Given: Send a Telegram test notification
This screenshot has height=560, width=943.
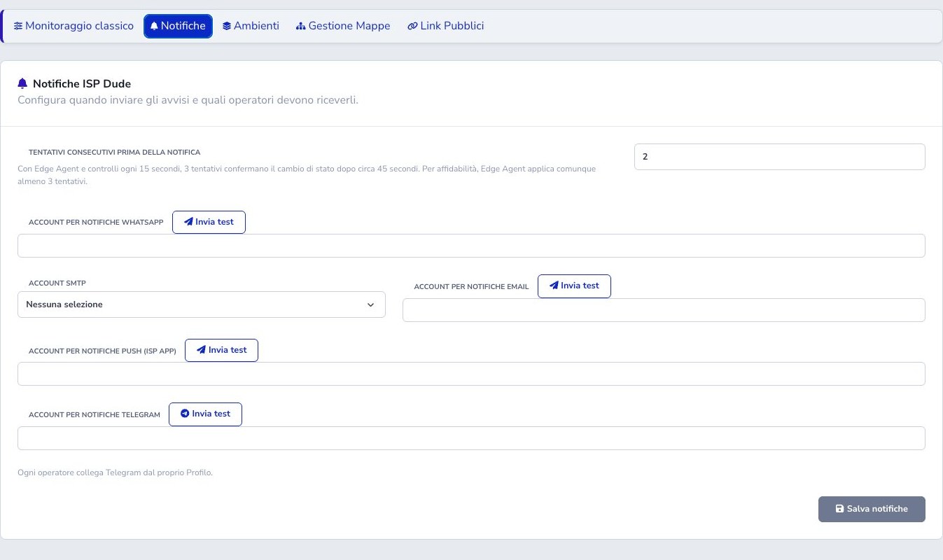Looking at the screenshot, I should [x=205, y=414].
